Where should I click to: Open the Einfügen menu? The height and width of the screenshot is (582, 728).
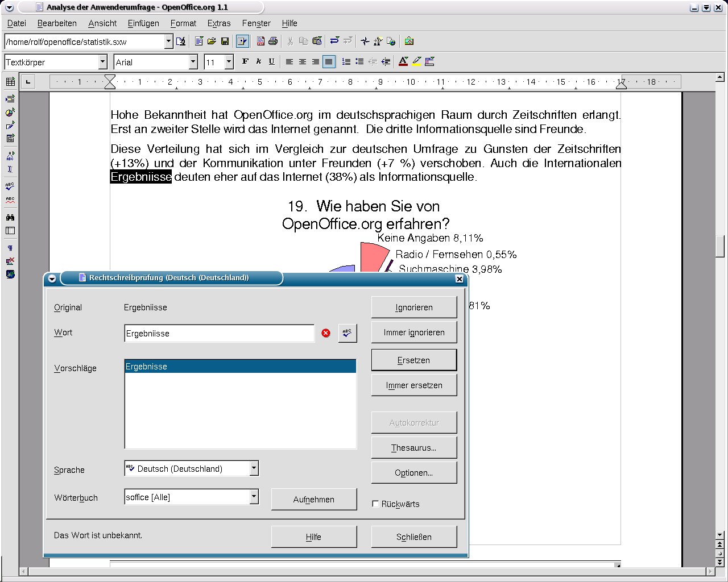tap(143, 23)
